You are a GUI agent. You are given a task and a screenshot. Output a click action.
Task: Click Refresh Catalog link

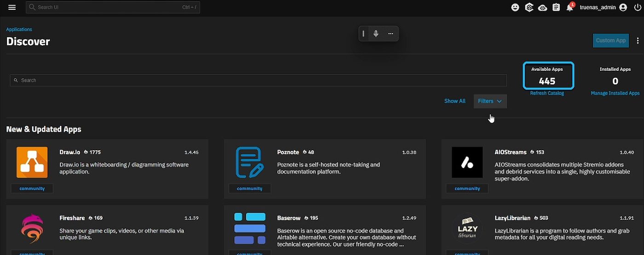[547, 93]
